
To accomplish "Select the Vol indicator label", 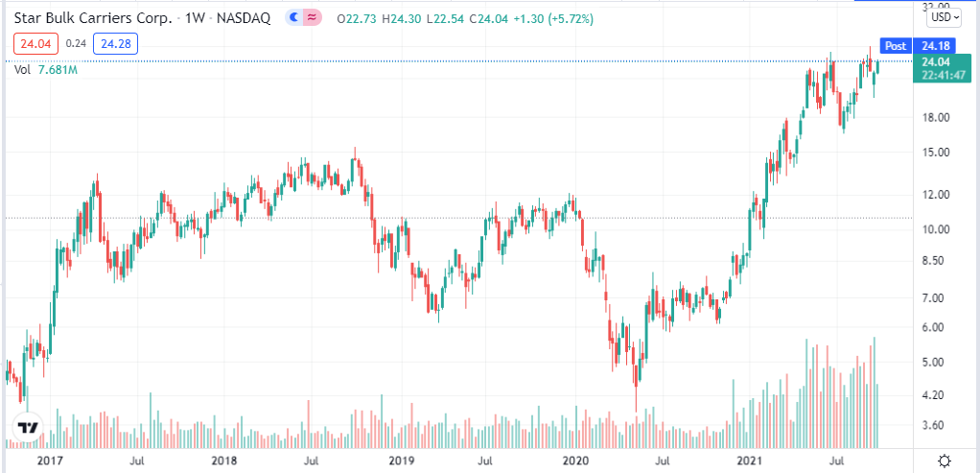I will point(22,69).
